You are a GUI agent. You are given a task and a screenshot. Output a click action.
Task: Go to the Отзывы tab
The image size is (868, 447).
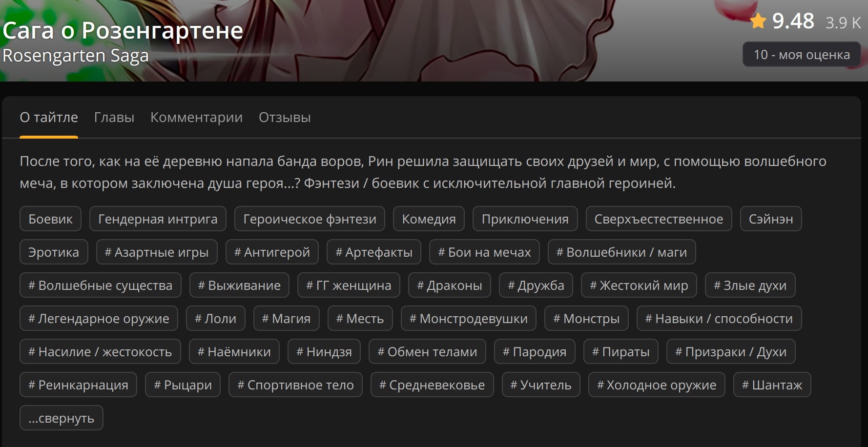coord(285,118)
